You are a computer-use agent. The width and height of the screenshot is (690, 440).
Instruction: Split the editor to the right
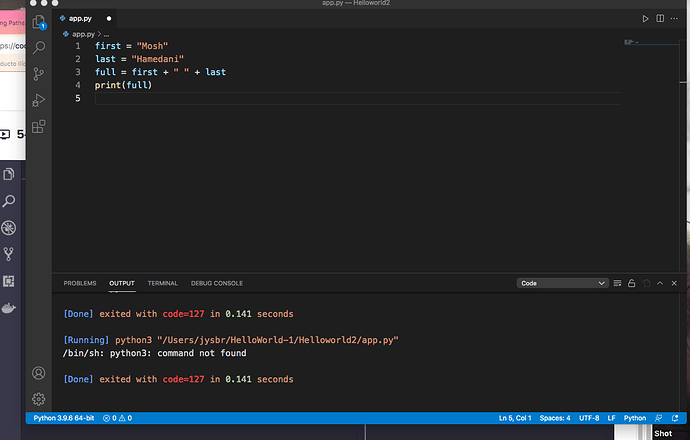pos(660,18)
